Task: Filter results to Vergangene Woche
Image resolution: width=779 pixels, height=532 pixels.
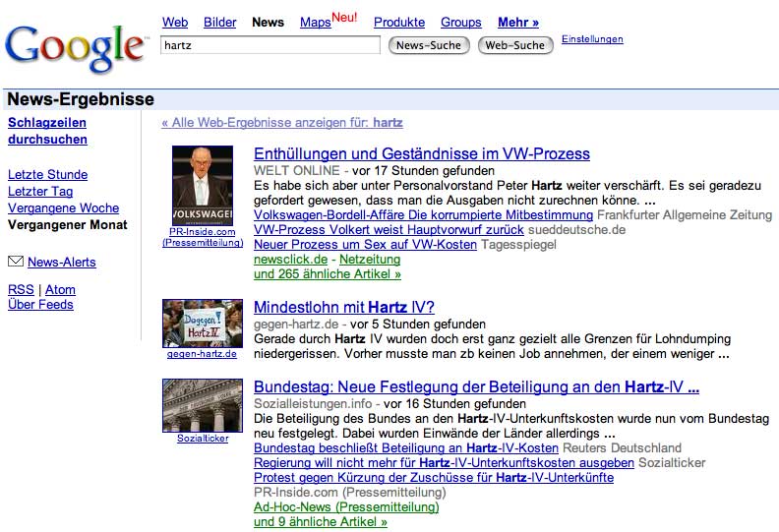Action: tap(63, 207)
